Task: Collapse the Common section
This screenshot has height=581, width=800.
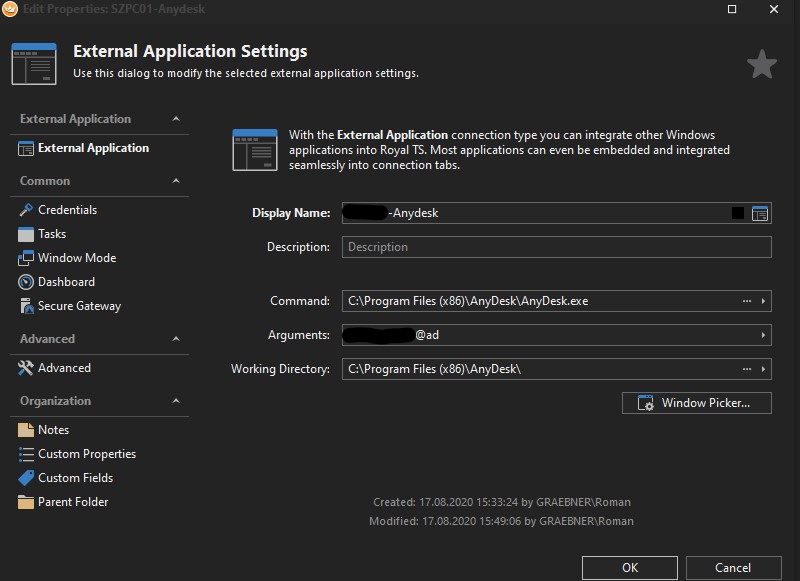Action: 176,181
